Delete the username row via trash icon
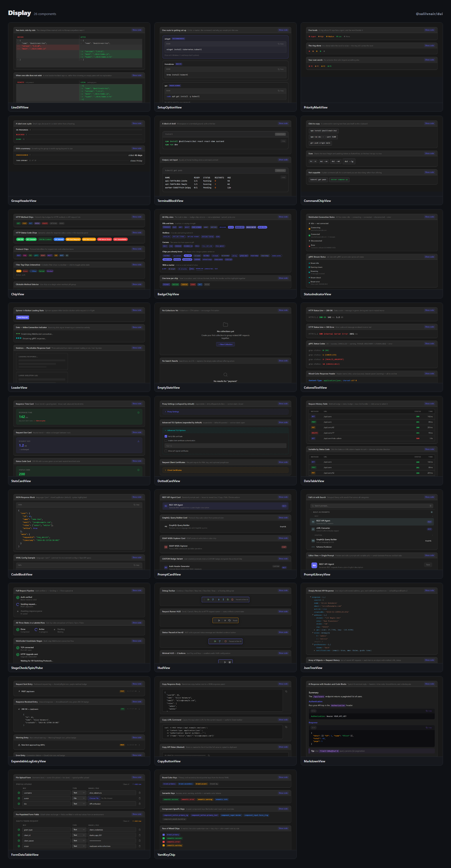This screenshot has height=868, width=451. 140,793
